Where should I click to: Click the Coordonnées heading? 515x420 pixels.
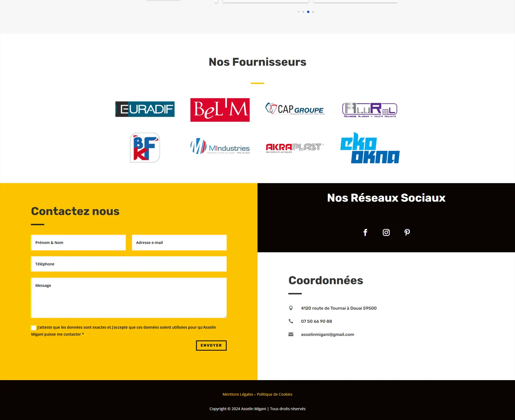tap(326, 280)
